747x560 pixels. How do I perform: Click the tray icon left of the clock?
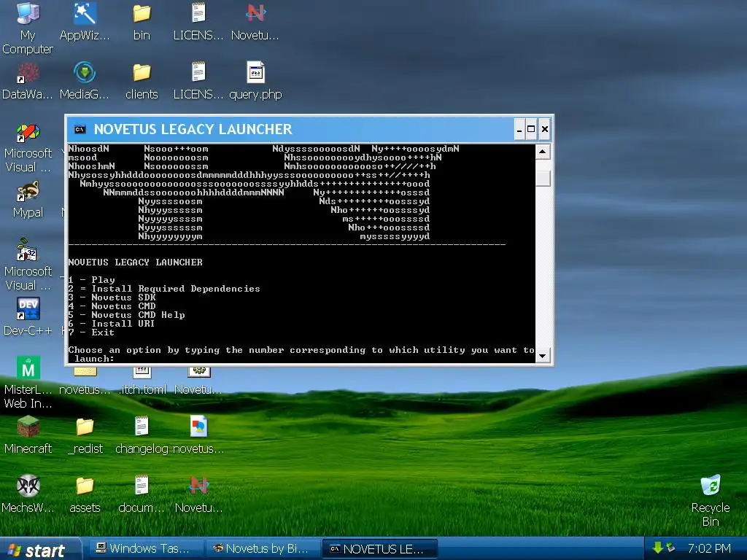click(671, 548)
